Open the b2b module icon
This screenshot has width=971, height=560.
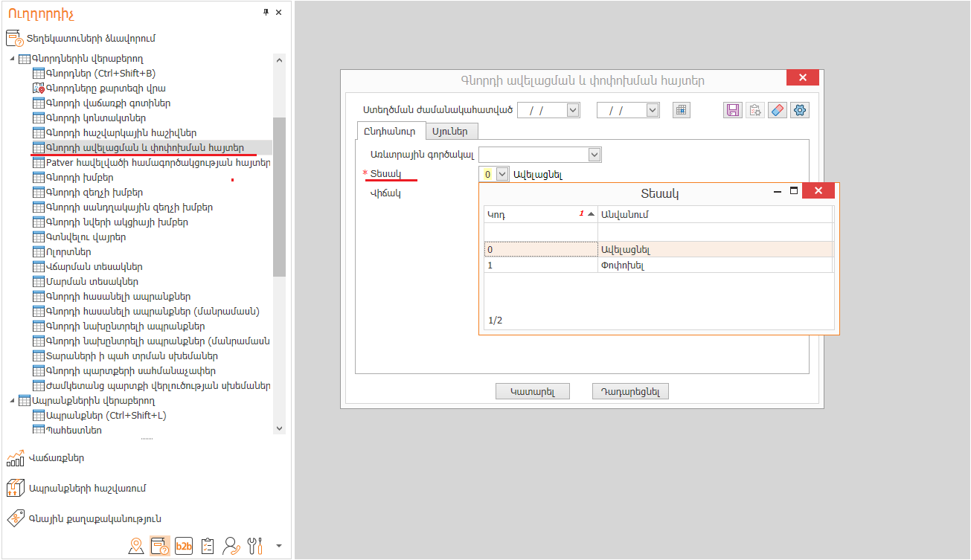[x=184, y=546]
